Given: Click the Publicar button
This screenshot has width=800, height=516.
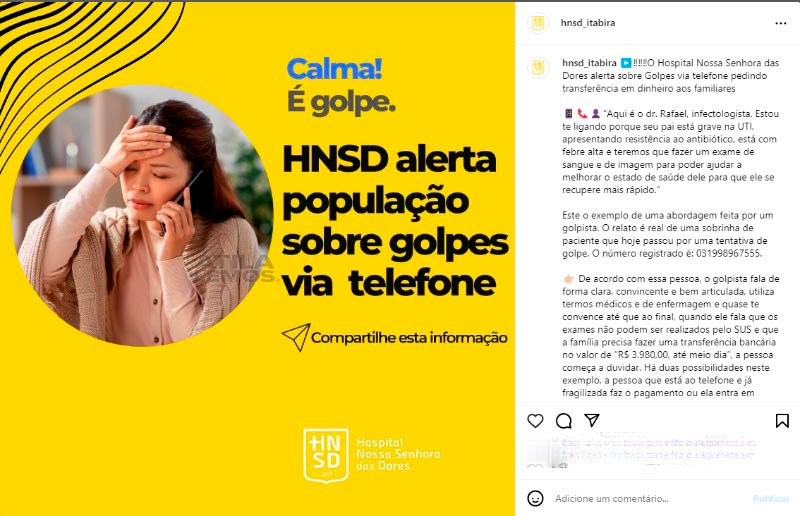Looking at the screenshot, I should tap(770, 499).
